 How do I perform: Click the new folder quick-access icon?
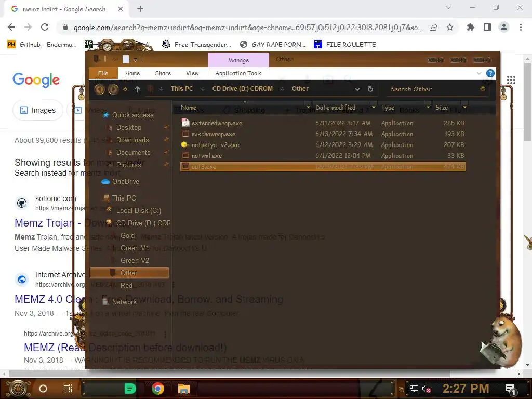tap(126, 59)
